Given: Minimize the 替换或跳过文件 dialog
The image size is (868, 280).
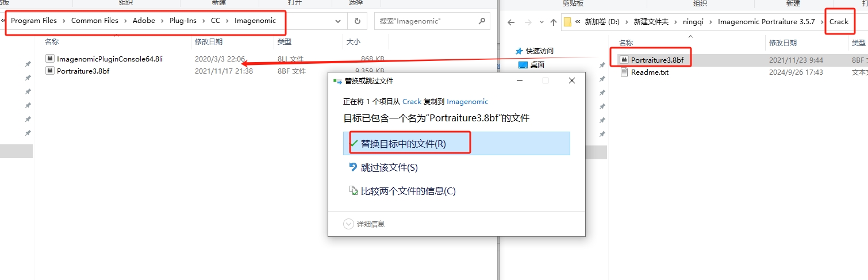Looking at the screenshot, I should point(519,81).
